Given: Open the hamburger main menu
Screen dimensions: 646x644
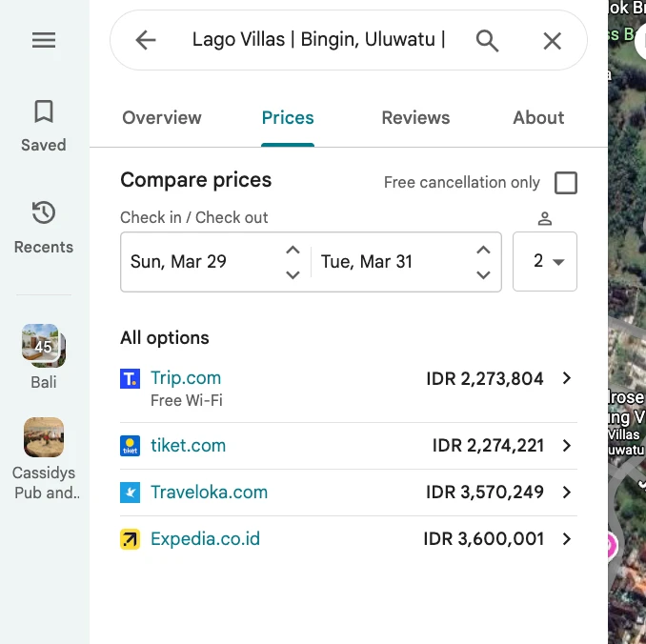Looking at the screenshot, I should coord(44,40).
